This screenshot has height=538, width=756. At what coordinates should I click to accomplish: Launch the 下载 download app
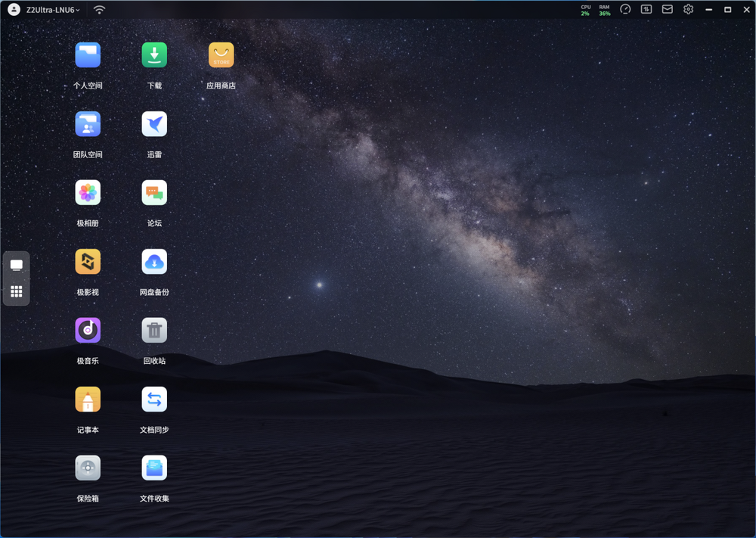154,55
